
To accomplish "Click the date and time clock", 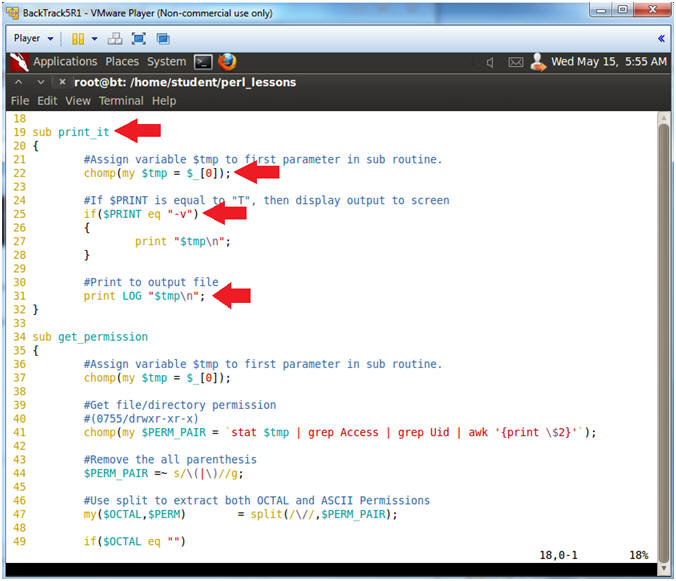I will pos(609,62).
